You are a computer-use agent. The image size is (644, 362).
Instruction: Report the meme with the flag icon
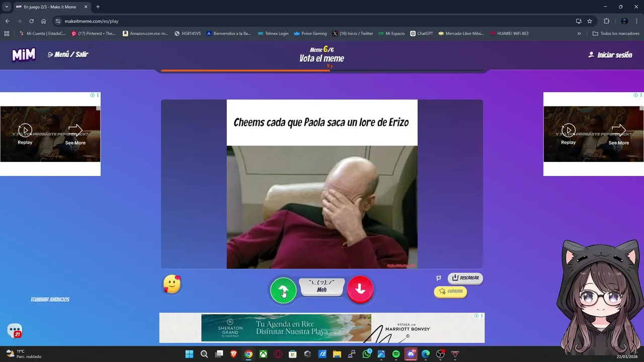pos(439,278)
